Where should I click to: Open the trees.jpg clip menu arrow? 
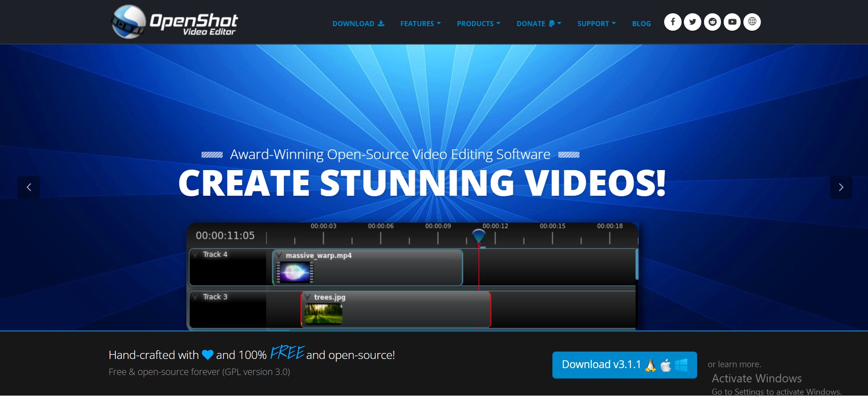[x=307, y=297]
